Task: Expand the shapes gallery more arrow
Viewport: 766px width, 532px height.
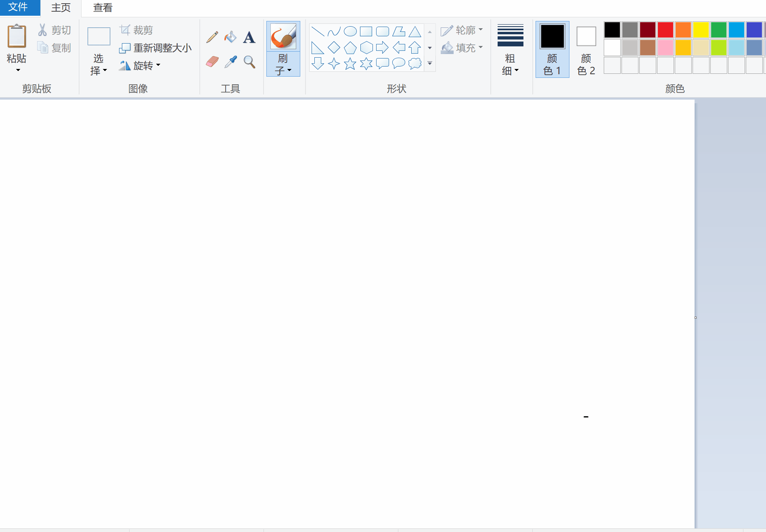Action: pyautogui.click(x=430, y=63)
